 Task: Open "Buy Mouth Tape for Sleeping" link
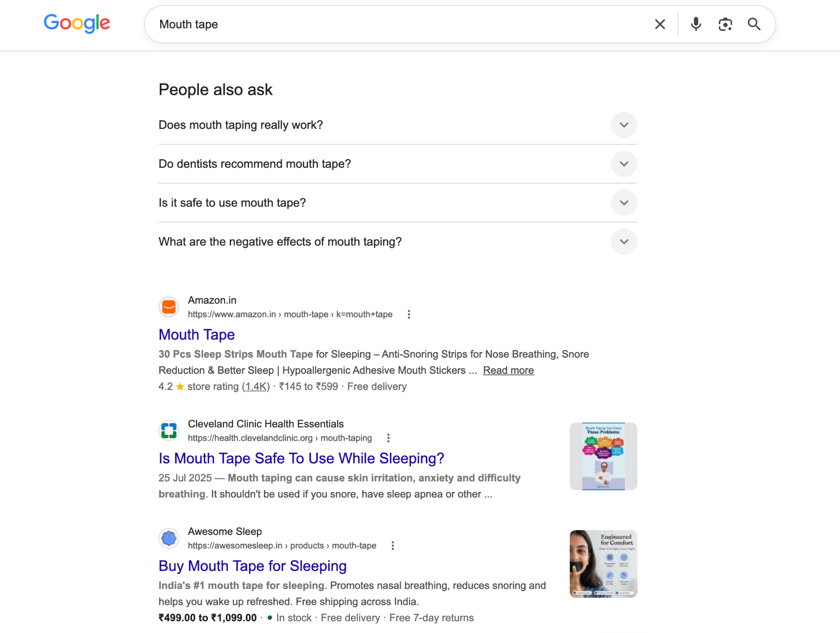point(252,566)
